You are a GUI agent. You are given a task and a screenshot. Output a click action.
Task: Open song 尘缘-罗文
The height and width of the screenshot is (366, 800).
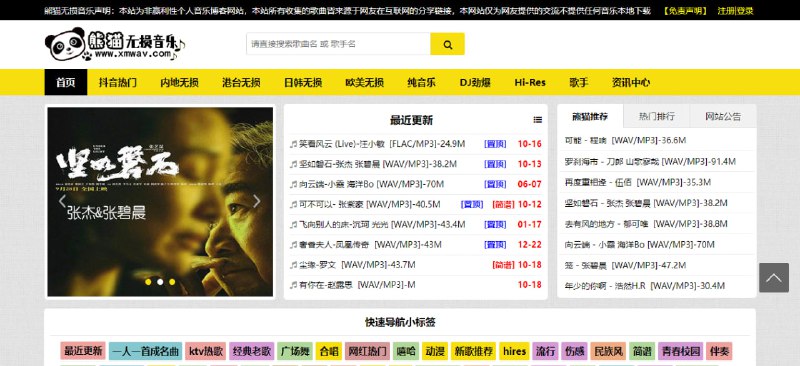click(357, 264)
